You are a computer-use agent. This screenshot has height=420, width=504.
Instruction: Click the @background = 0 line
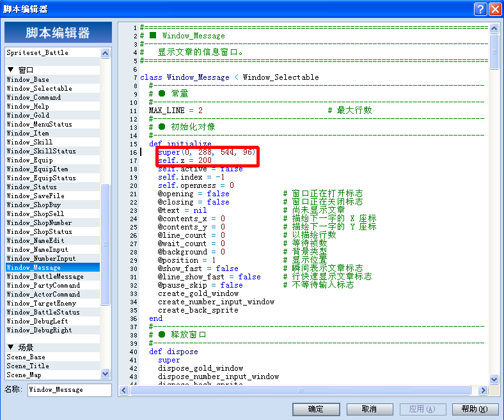[191, 252]
